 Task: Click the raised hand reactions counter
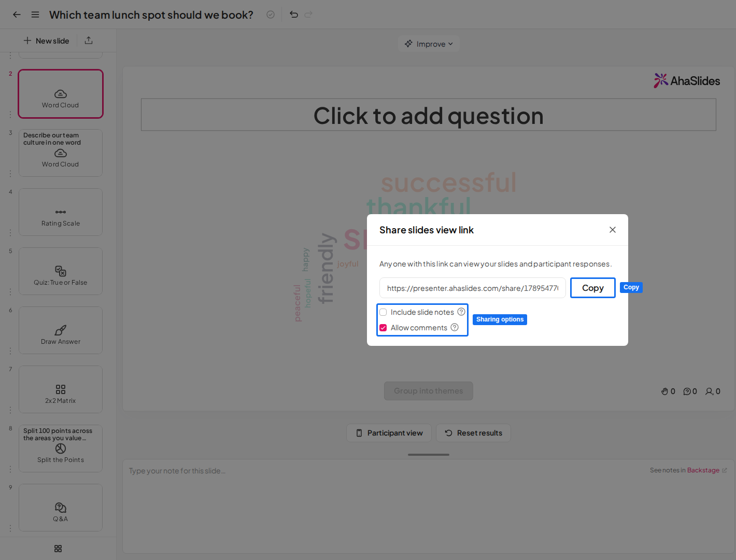(x=668, y=391)
